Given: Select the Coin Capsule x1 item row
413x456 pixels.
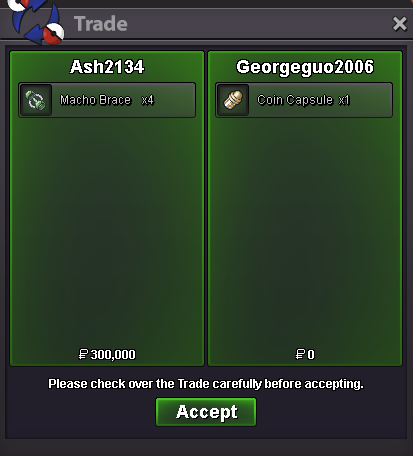Looking at the screenshot, I should (304, 100).
